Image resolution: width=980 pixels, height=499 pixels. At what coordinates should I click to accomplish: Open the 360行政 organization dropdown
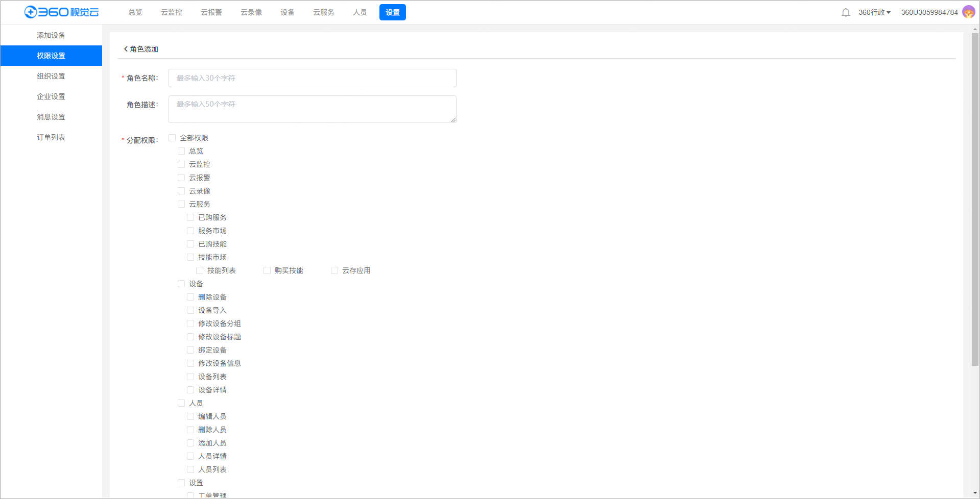(874, 12)
